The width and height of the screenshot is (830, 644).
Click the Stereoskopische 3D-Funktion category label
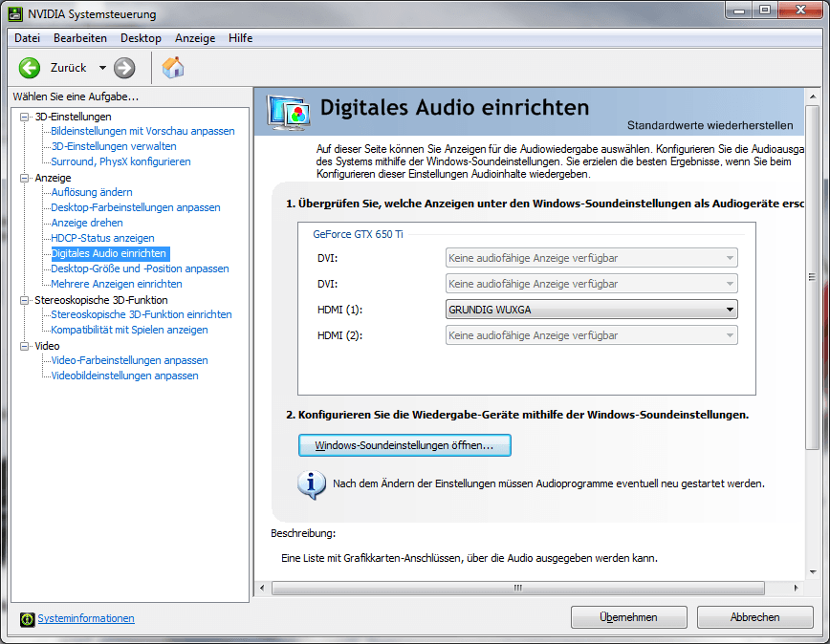[101, 300]
